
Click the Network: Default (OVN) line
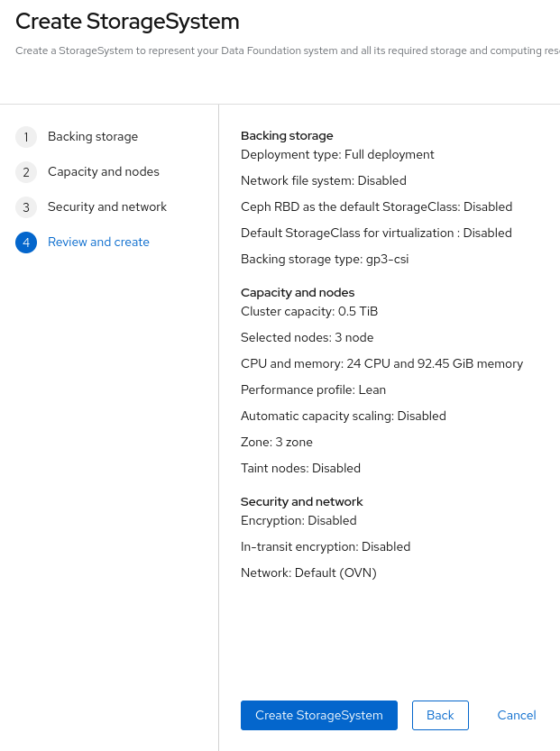tap(308, 573)
